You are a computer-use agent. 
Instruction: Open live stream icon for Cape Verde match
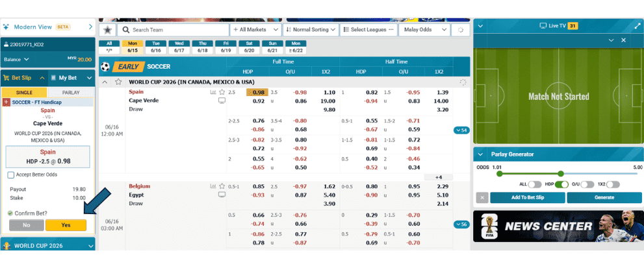[222, 101]
